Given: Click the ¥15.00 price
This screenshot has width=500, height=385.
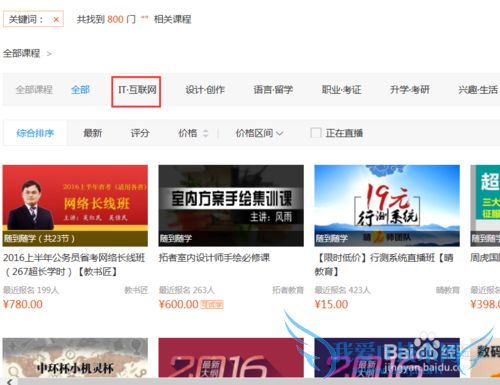Looking at the screenshot, I should point(331,304).
